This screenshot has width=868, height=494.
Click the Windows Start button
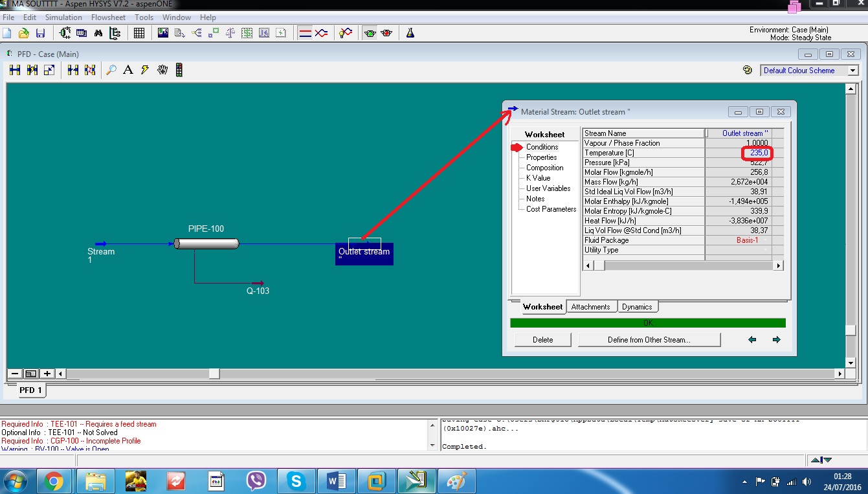tap(15, 481)
